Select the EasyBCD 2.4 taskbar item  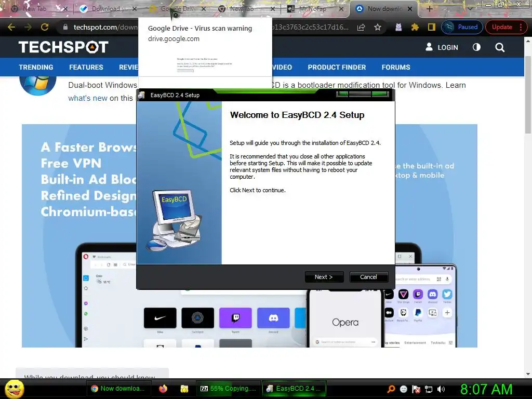click(294, 389)
